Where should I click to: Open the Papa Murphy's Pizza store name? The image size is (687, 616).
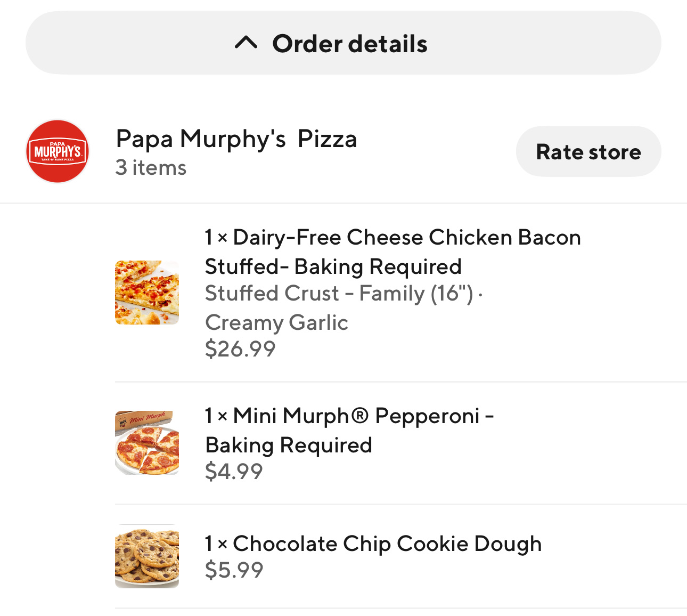pyautogui.click(x=236, y=139)
